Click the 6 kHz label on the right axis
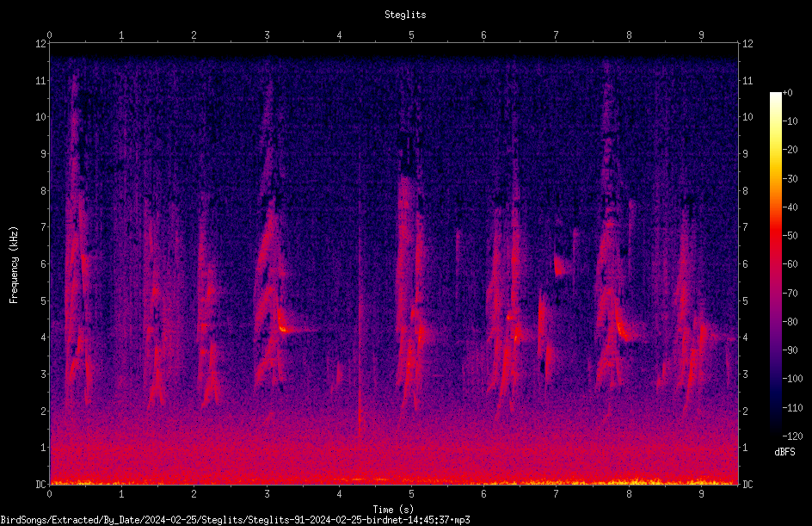The width and height of the screenshot is (812, 526). 745,263
